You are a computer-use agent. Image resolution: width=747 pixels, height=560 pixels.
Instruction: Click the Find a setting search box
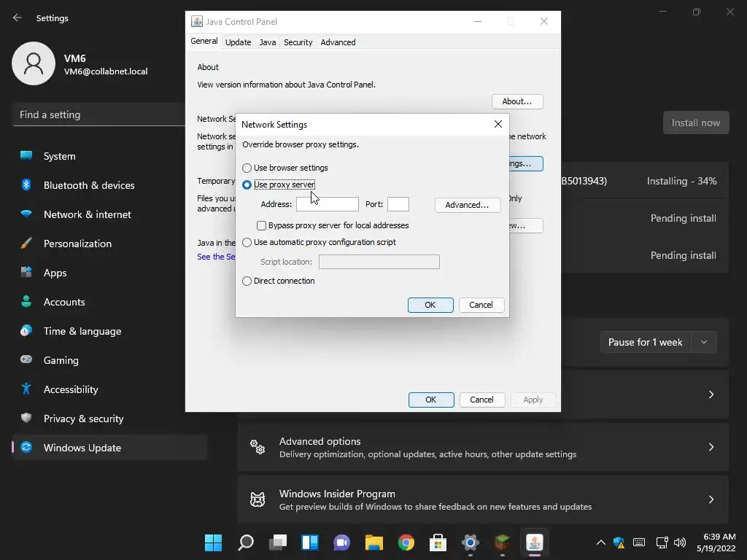click(x=98, y=114)
